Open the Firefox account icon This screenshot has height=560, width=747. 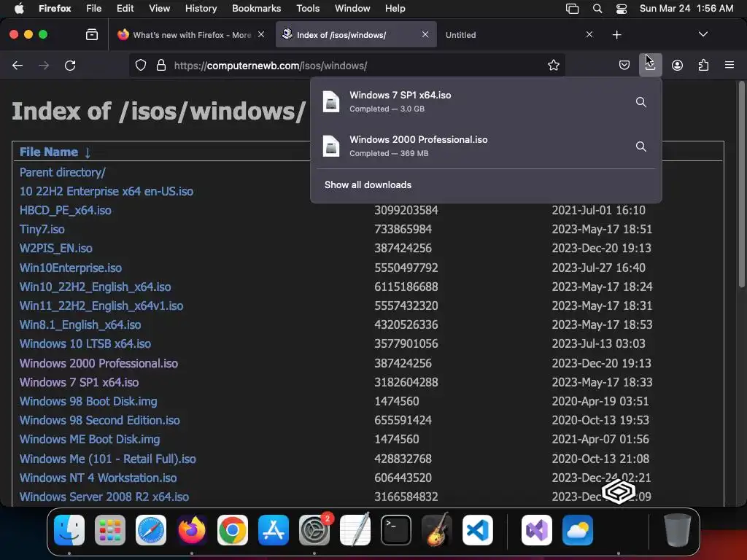[677, 65]
